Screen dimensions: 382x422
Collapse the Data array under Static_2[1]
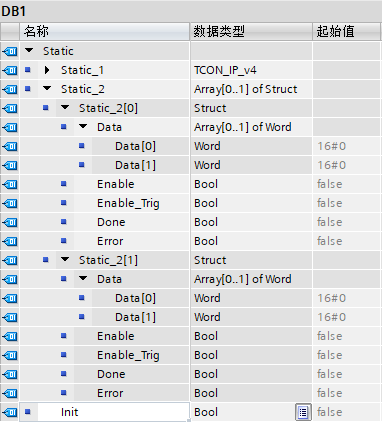coord(83,279)
